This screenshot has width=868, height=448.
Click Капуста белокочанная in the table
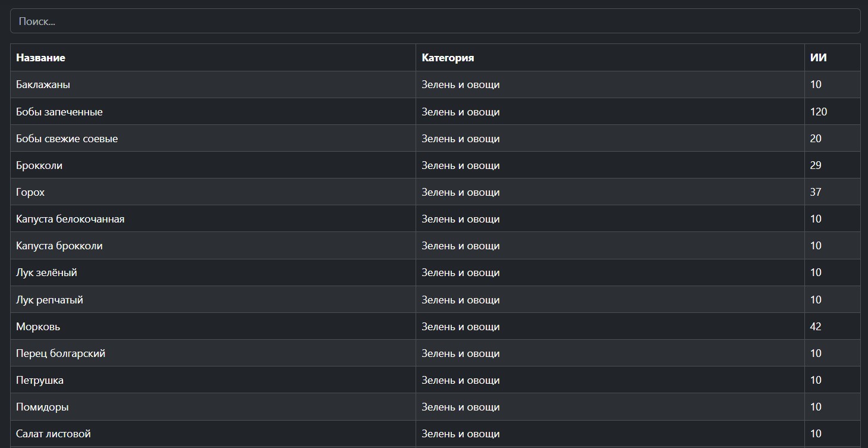point(70,219)
